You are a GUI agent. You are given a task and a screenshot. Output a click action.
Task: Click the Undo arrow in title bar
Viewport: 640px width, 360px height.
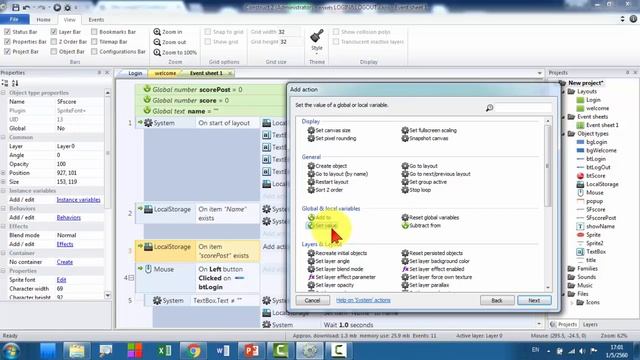[x=27, y=7]
